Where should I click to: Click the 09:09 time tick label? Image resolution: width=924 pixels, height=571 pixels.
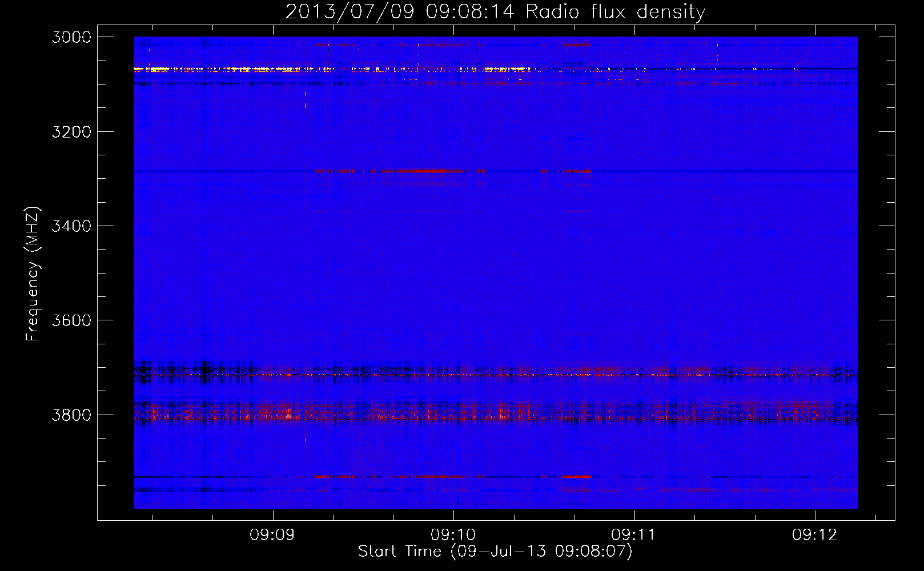click(272, 535)
